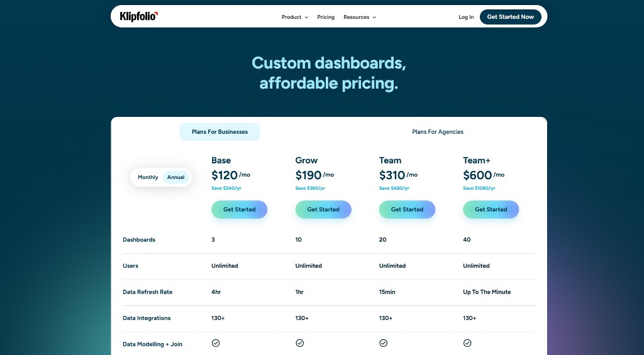Click the Team+ plan heading

pyautogui.click(x=477, y=160)
